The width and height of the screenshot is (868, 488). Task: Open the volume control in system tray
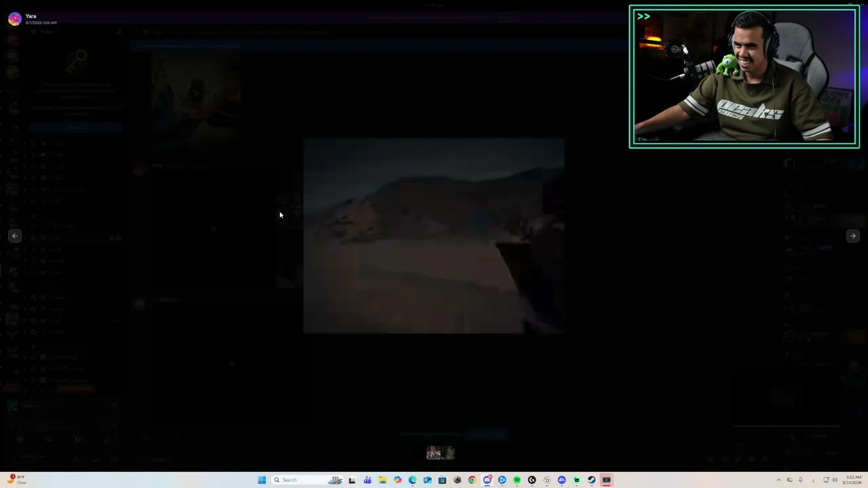pos(835,481)
